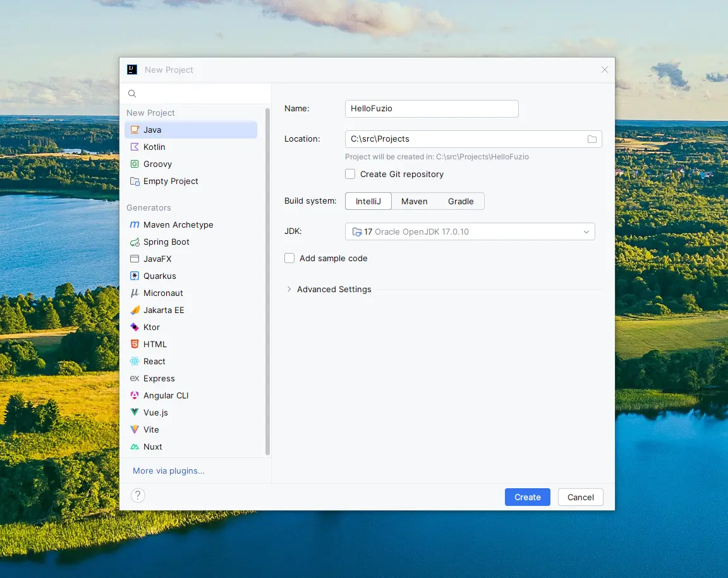Select the Jakarta EE text label
Screen dimensions: 728x578
point(164,310)
